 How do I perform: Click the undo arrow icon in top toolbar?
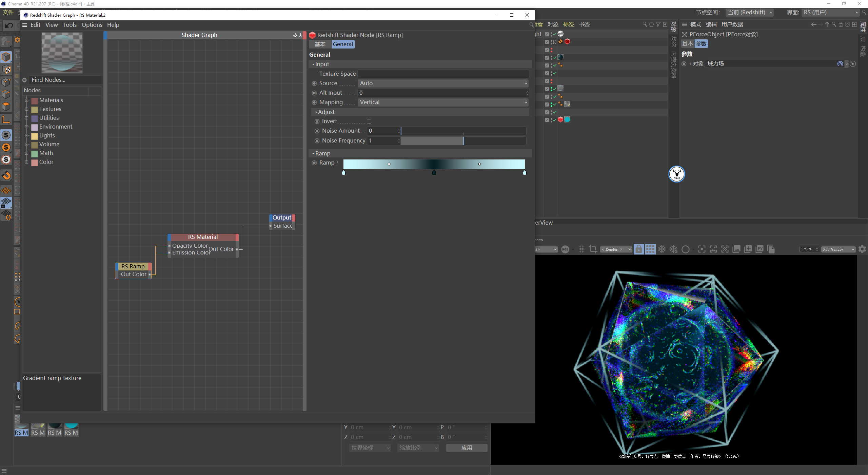[9, 25]
